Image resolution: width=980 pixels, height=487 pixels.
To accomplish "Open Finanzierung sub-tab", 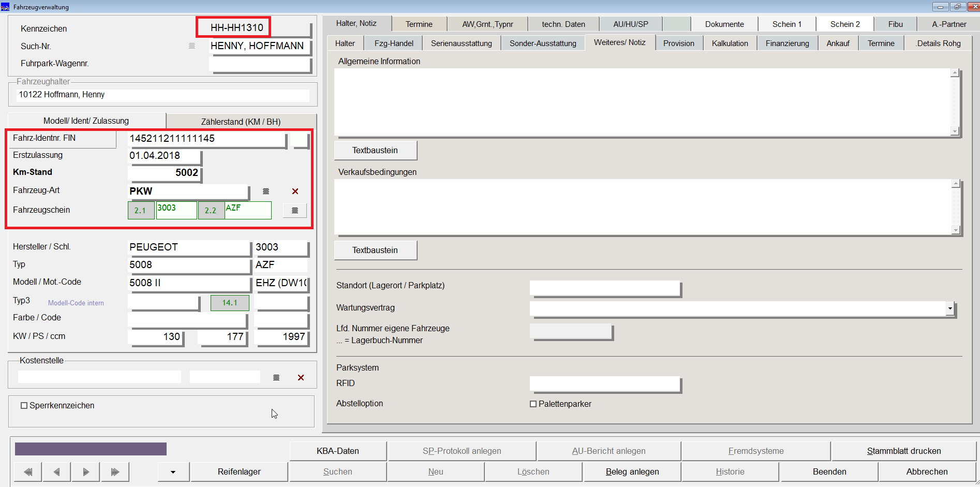I will [x=788, y=43].
